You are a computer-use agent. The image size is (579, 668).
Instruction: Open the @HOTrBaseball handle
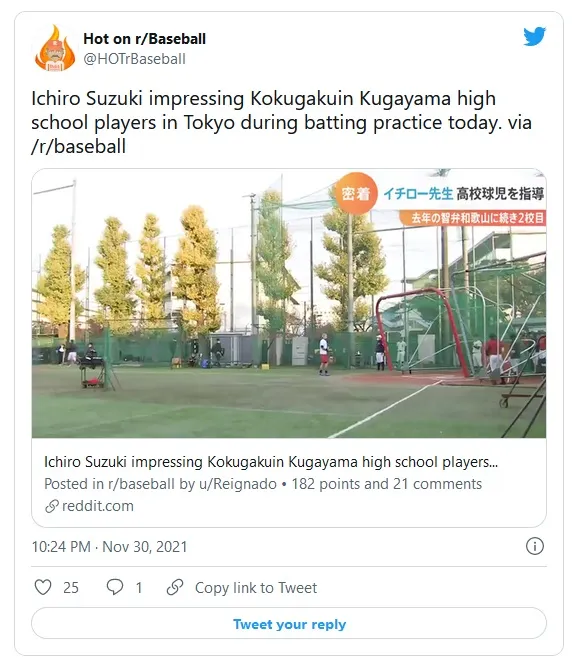134,59
